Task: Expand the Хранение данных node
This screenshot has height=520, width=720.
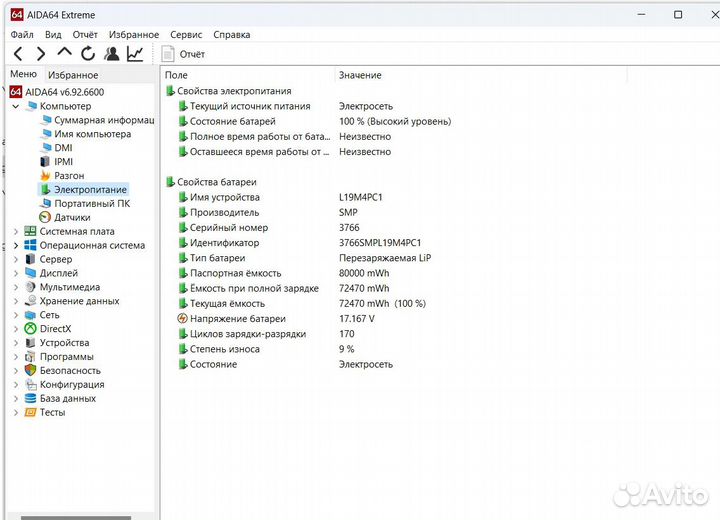Action: click(16, 301)
